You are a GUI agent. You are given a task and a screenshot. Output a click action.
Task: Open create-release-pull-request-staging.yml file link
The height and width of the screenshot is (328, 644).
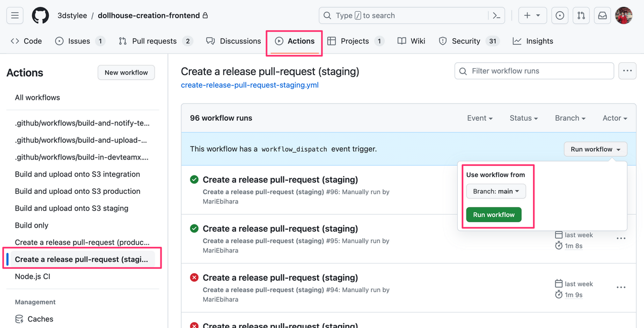tap(250, 85)
